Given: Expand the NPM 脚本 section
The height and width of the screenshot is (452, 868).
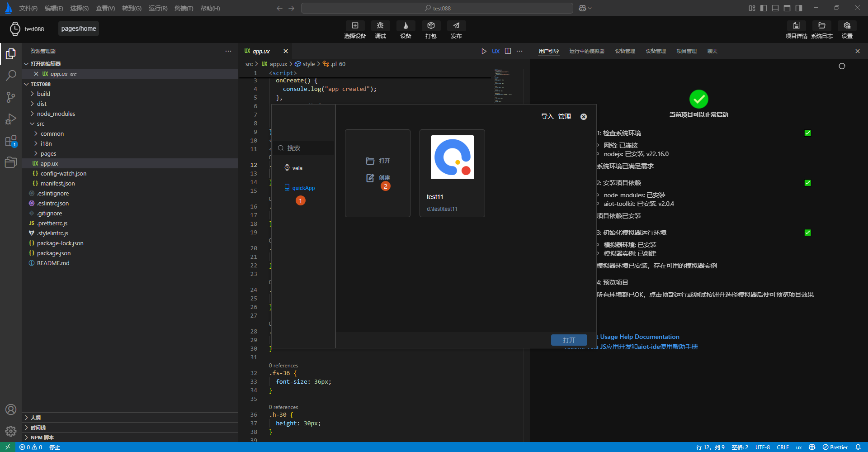Looking at the screenshot, I should pyautogui.click(x=42, y=438).
